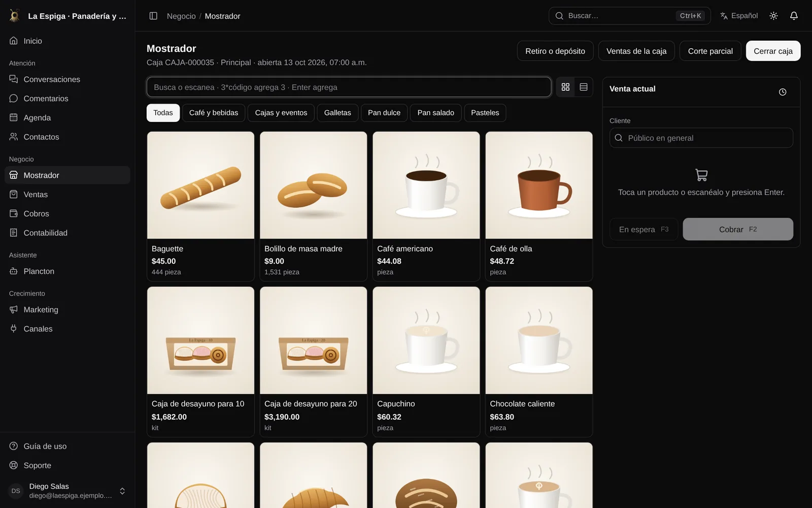This screenshot has height=508, width=812.
Task: Focus the product search or scan field
Action: click(349, 87)
